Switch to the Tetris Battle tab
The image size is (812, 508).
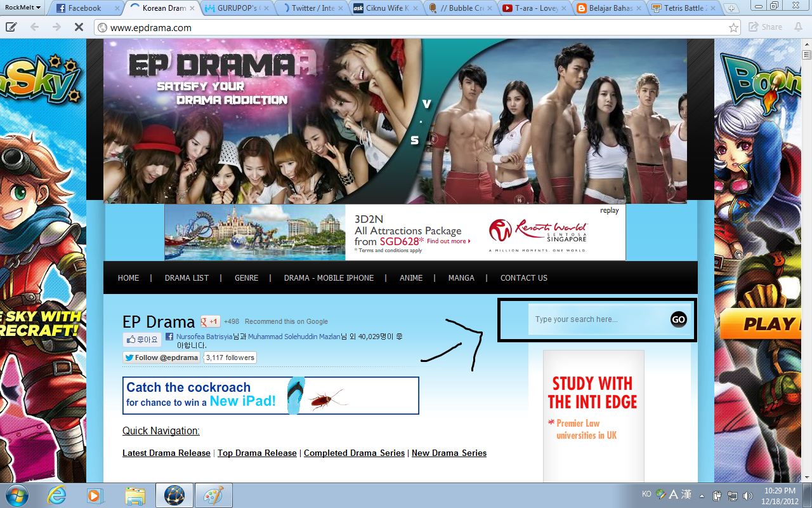684,8
